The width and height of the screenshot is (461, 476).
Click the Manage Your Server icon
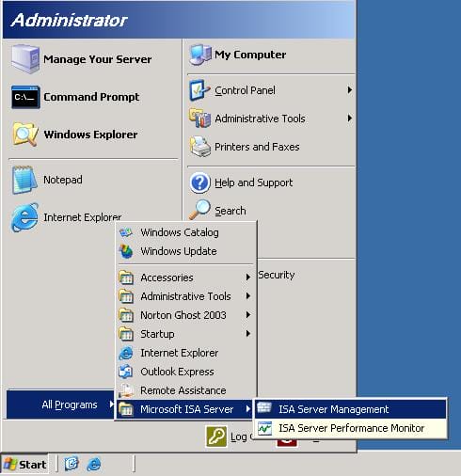(25, 59)
